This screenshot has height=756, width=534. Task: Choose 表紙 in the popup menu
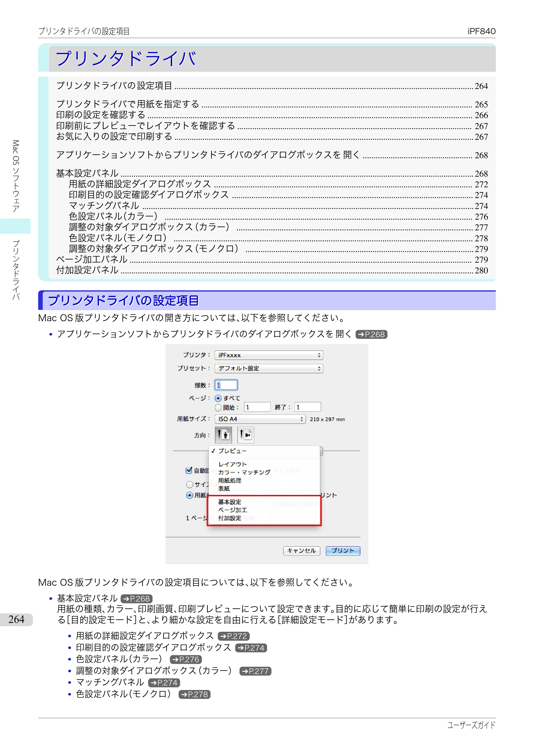tap(265, 489)
